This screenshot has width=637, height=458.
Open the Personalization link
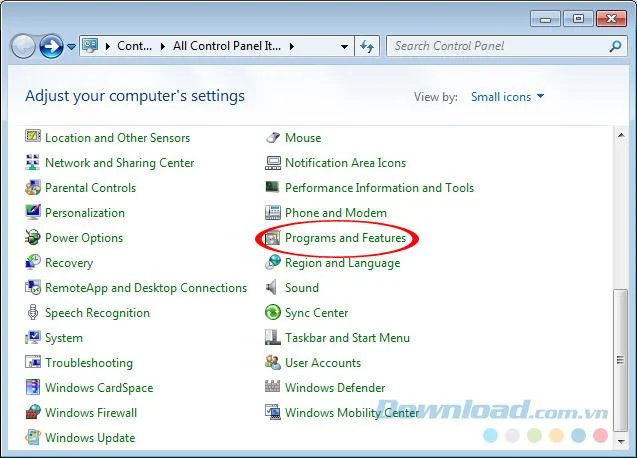point(85,213)
